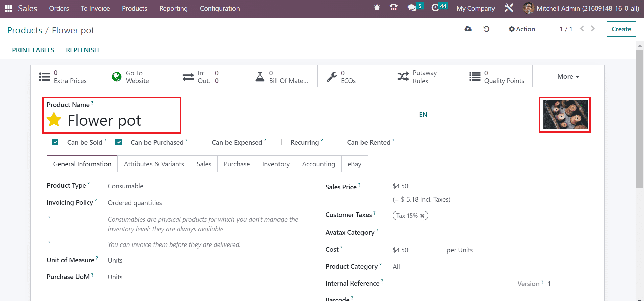Viewport: 644px width, 301px height.
Task: Open the Configuration menu
Action: 220,8
